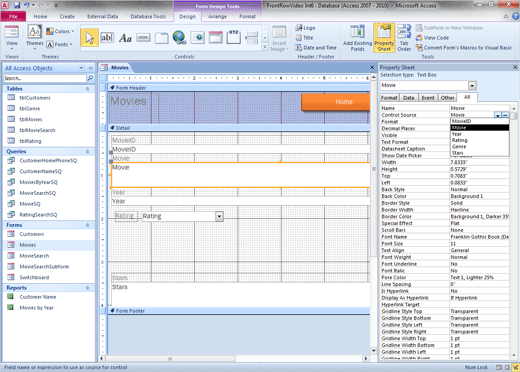Open Tab Order dialog
This screenshot has height=372, width=520.
point(404,38)
